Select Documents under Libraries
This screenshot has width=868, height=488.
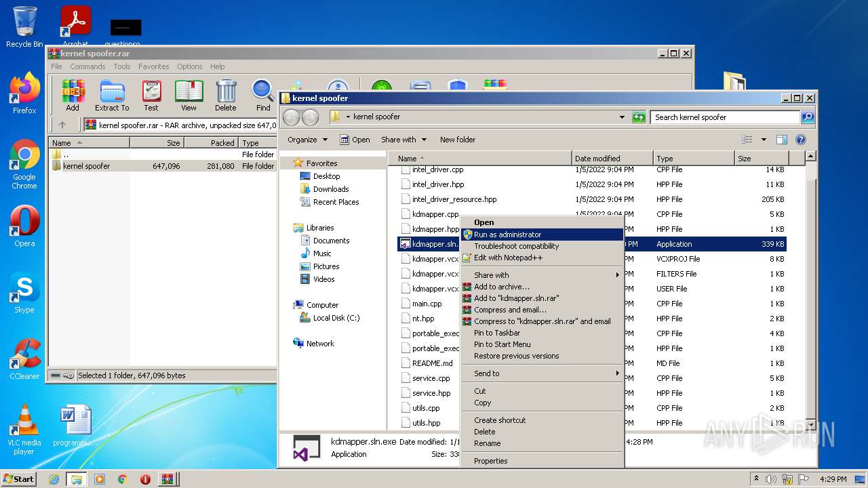[331, 241]
